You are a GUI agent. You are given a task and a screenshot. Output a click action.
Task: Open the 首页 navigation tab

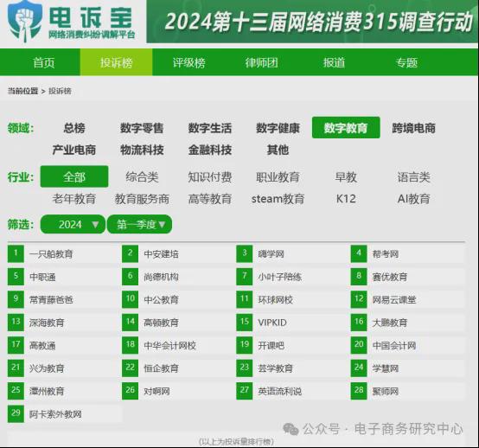click(x=44, y=62)
